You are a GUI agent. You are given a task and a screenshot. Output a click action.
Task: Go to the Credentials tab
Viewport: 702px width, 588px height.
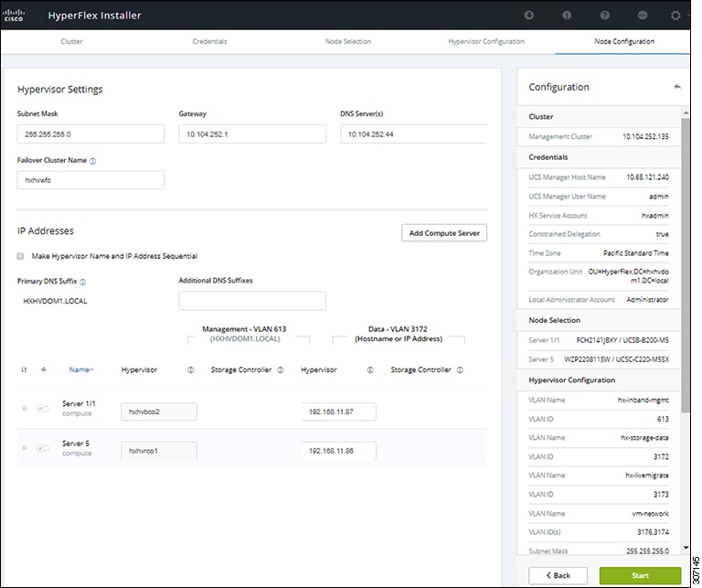[209, 41]
